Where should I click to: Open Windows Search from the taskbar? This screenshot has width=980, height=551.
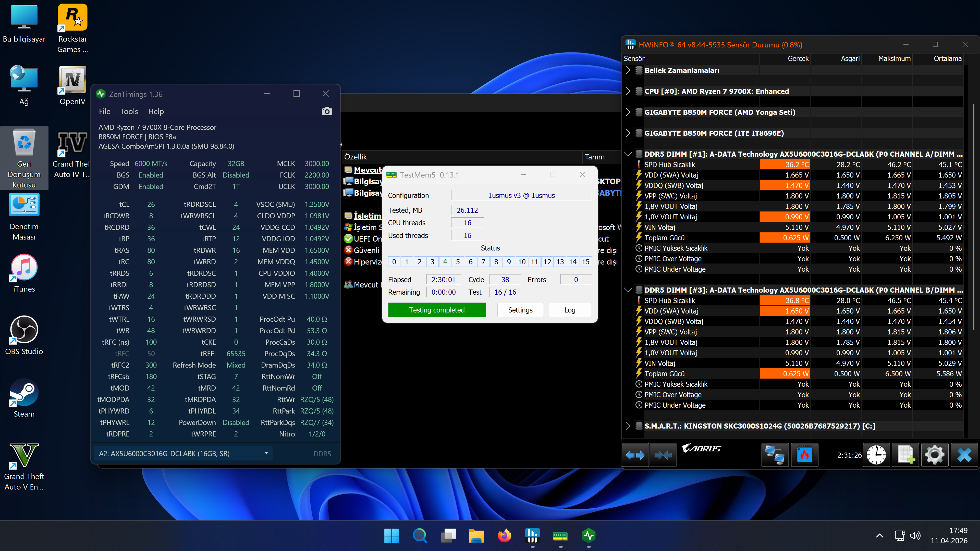click(x=420, y=536)
